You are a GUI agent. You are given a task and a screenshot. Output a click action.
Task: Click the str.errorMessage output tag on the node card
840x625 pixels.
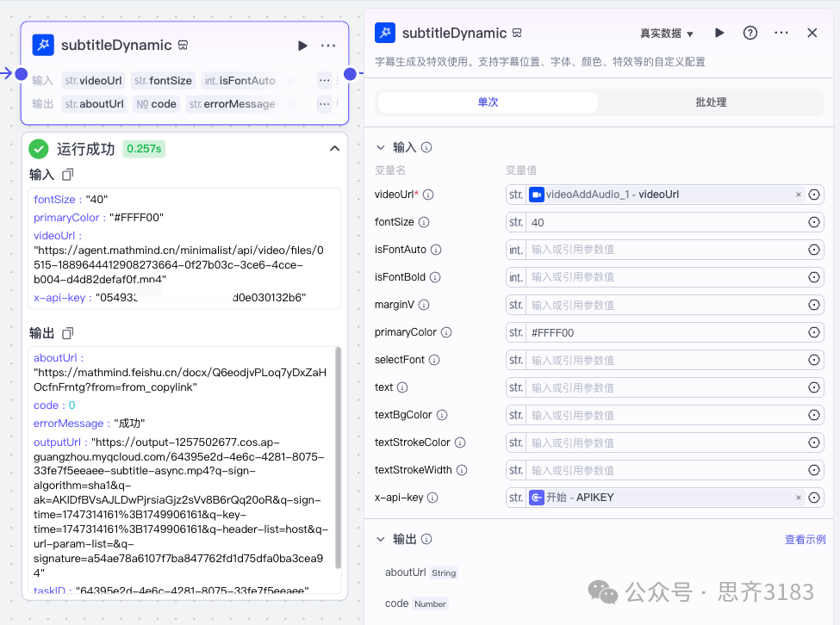[x=232, y=104]
